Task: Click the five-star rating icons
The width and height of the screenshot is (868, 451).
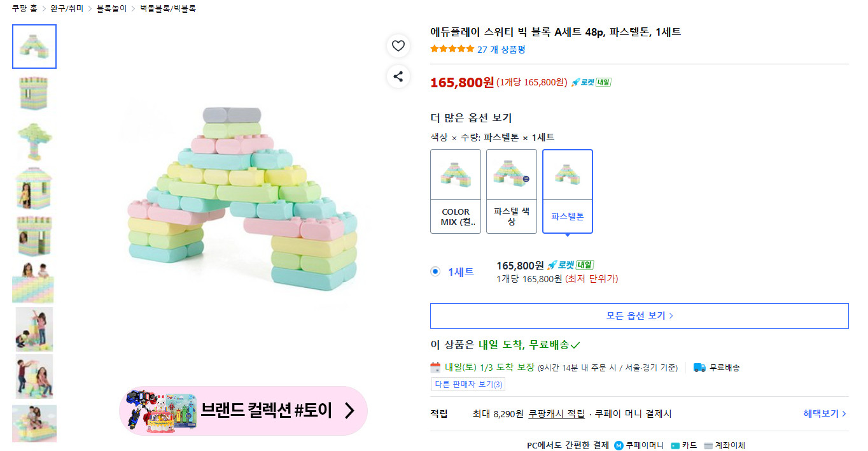Action: point(452,49)
